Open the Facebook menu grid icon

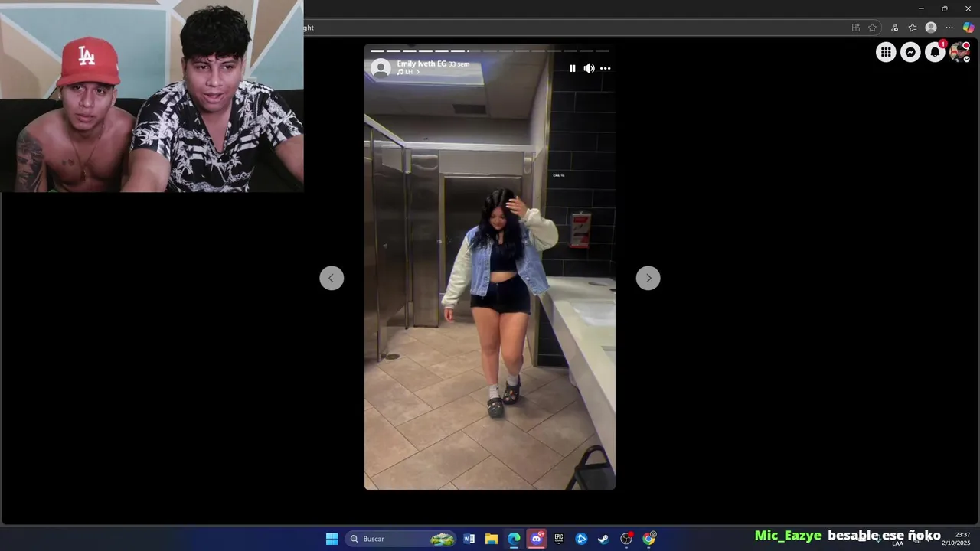[886, 52]
